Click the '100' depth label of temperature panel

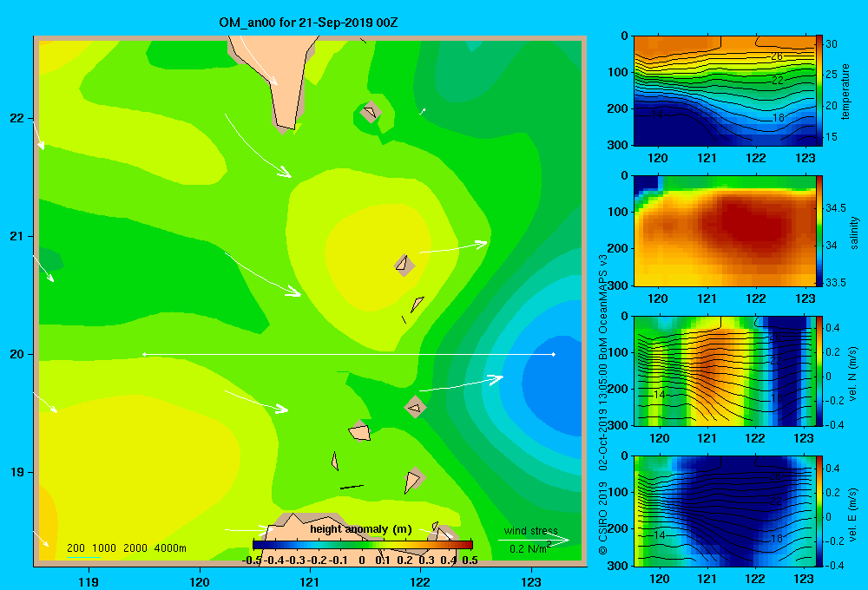pos(617,72)
